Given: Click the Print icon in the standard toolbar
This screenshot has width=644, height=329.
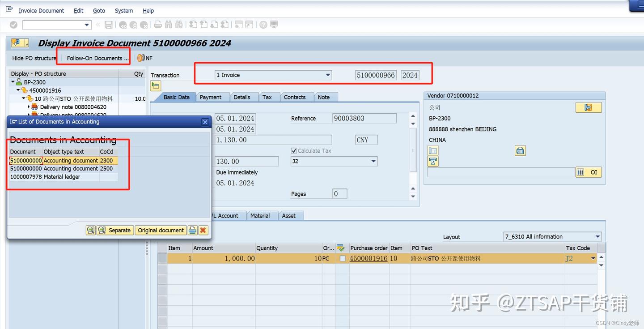Looking at the screenshot, I should [x=158, y=25].
